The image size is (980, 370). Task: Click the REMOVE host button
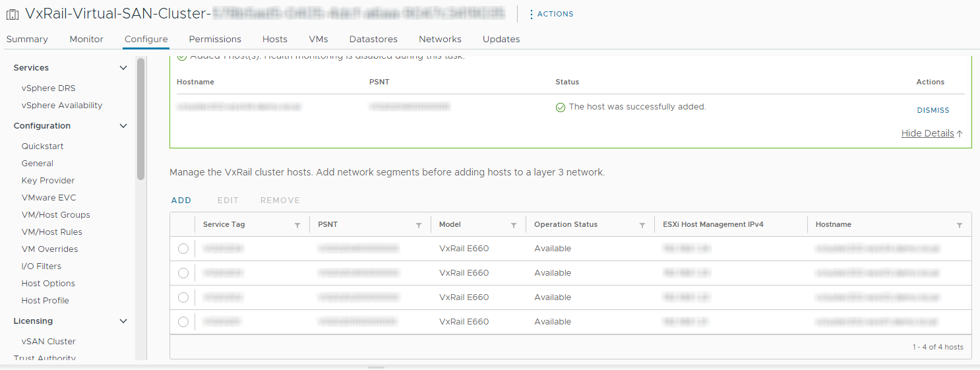click(x=280, y=200)
